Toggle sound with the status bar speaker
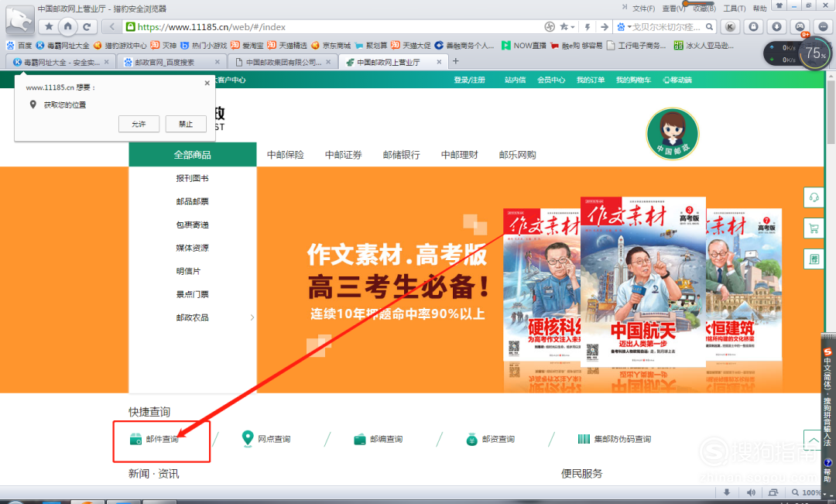Image resolution: width=836 pixels, height=504 pixels. pyautogui.click(x=751, y=492)
